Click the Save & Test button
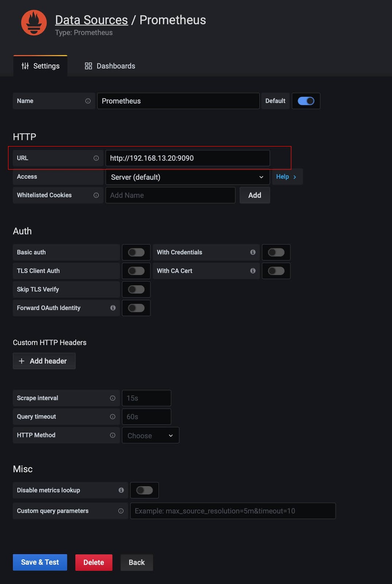The width and height of the screenshot is (392, 584). tap(40, 562)
